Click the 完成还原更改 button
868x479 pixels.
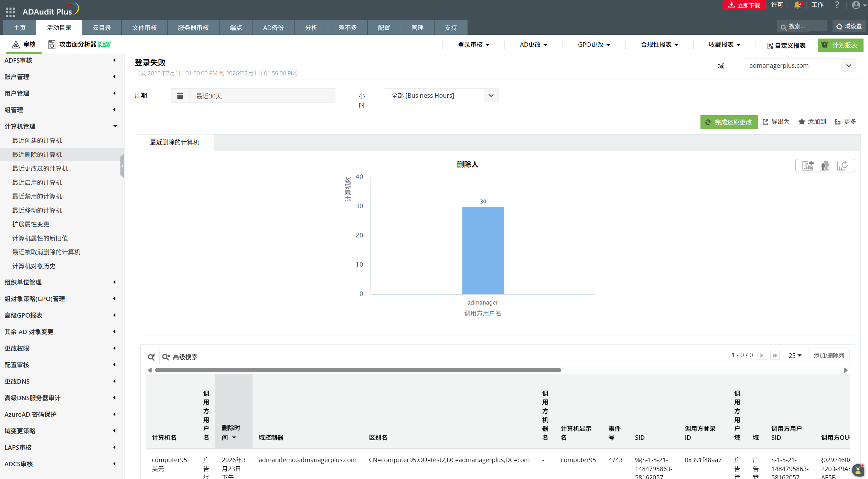click(x=729, y=122)
